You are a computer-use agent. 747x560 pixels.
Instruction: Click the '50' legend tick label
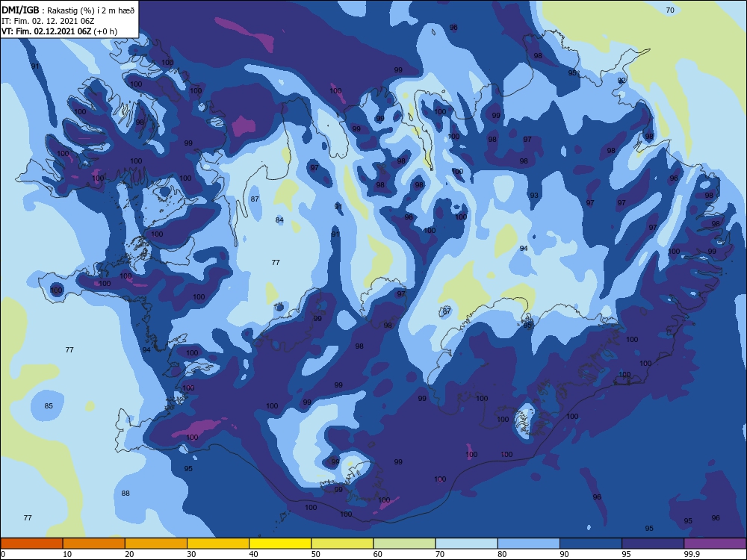pos(315,554)
